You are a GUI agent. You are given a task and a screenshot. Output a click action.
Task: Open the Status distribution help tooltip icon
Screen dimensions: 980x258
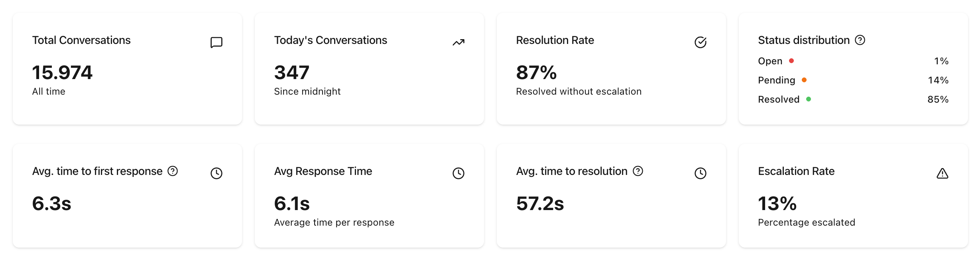[x=860, y=40]
